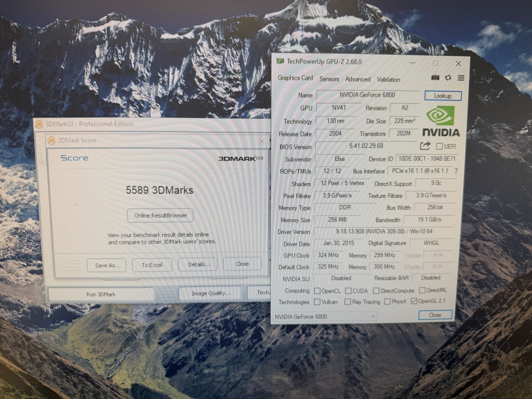Open the GPU-Z hamburger menu
This screenshot has width=532, height=399.
(461, 78)
